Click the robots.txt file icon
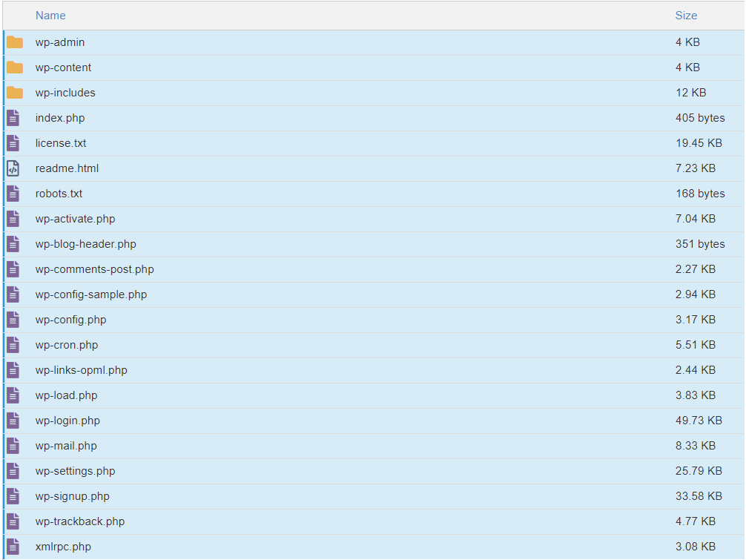The height and width of the screenshot is (560, 746). [13, 194]
